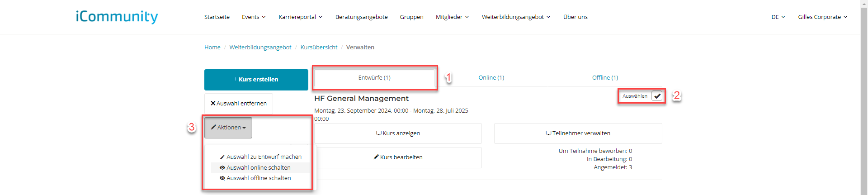The height and width of the screenshot is (195, 868).
Task: Click the iCommunity logo
Action: 117,17
